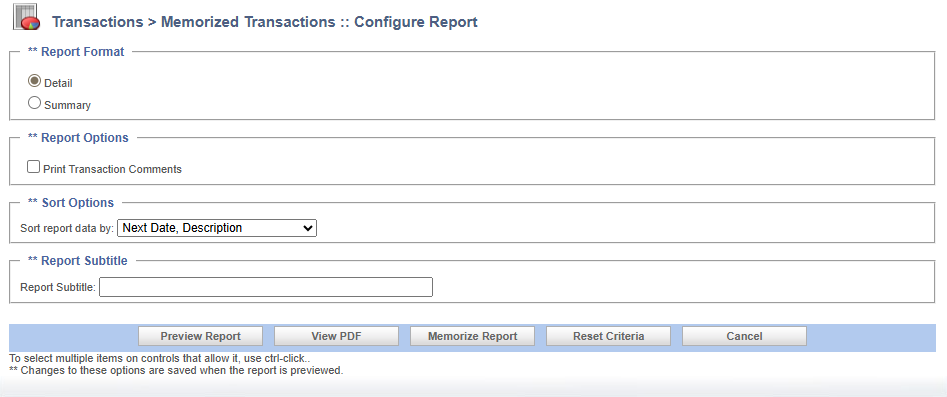The image size is (947, 397).
Task: Click the page title 'Transactions > Memorized Transactions'
Action: click(x=194, y=22)
